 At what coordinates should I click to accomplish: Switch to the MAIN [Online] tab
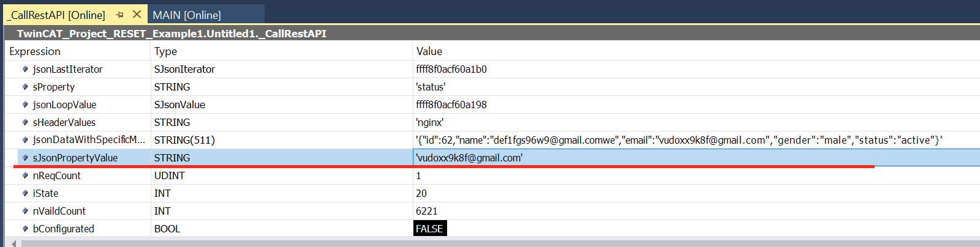coord(187,15)
